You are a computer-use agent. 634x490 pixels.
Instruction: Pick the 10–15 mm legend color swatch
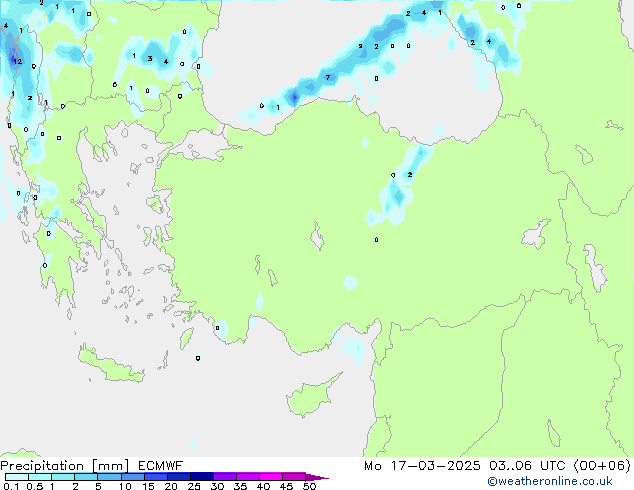click(x=132, y=477)
